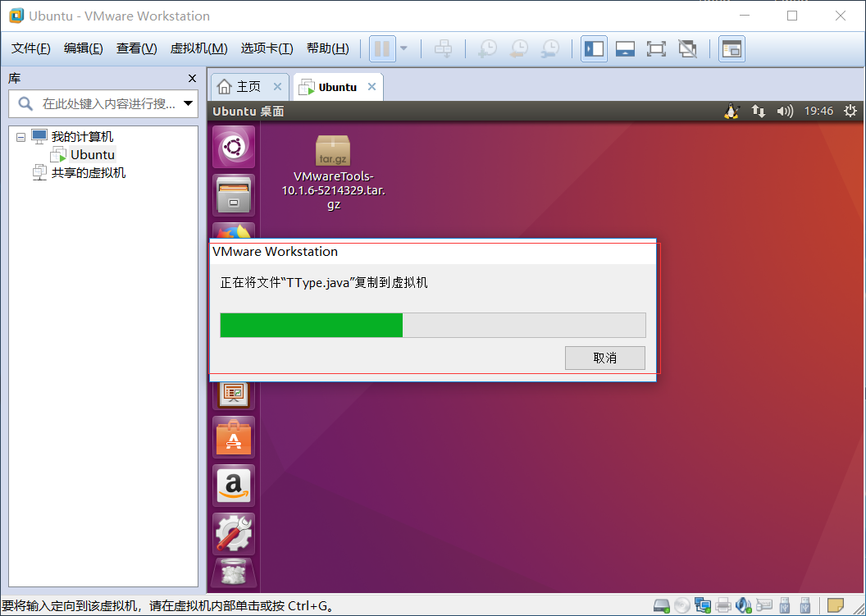Select 我的计算机 in the library tree

click(x=82, y=136)
